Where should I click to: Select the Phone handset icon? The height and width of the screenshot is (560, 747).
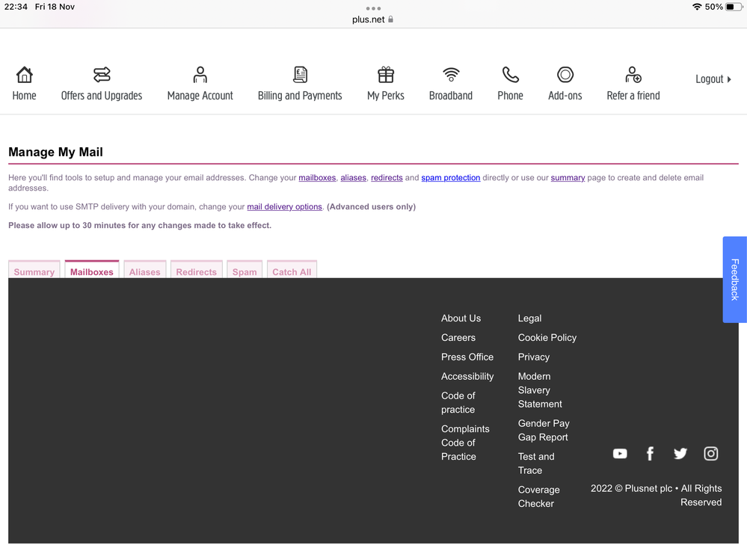click(x=510, y=75)
